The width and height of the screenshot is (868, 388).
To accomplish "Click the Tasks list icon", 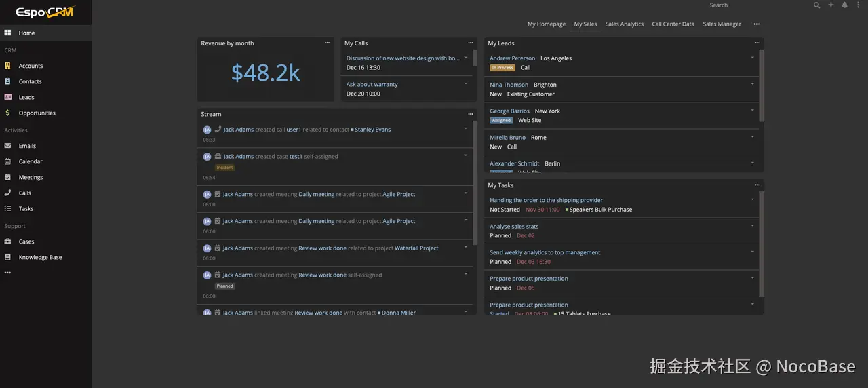I will [7, 208].
